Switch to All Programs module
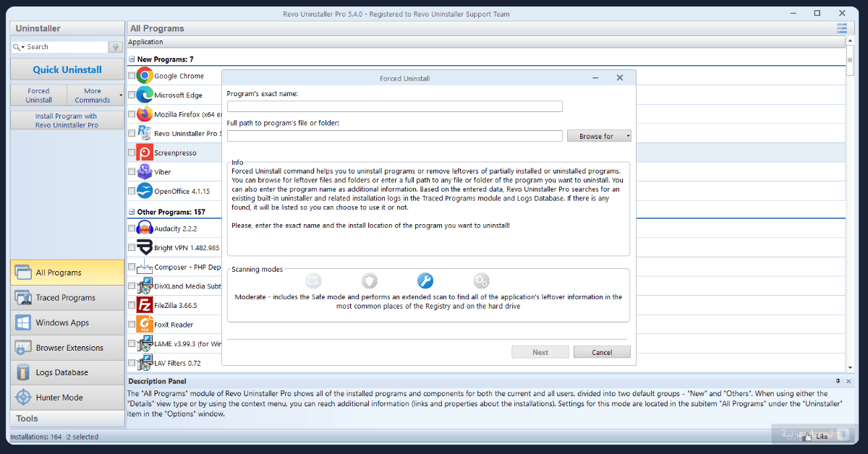868x454 pixels. click(x=67, y=273)
